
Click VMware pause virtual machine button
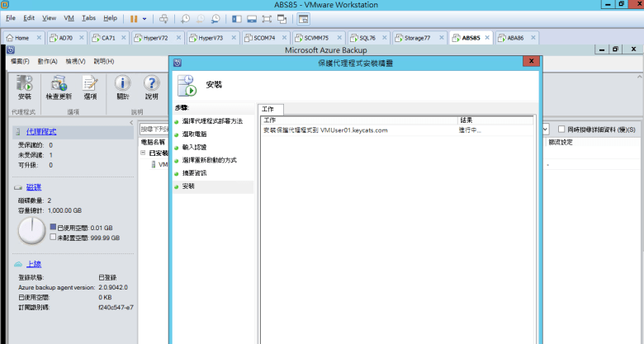[x=133, y=18]
